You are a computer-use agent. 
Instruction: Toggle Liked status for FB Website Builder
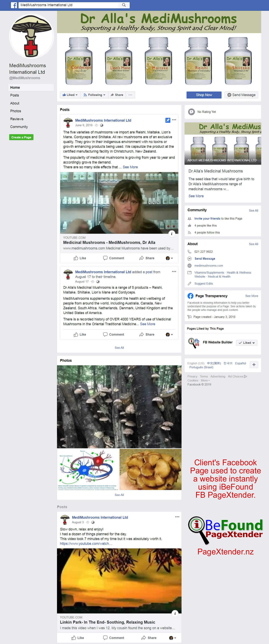point(246,343)
